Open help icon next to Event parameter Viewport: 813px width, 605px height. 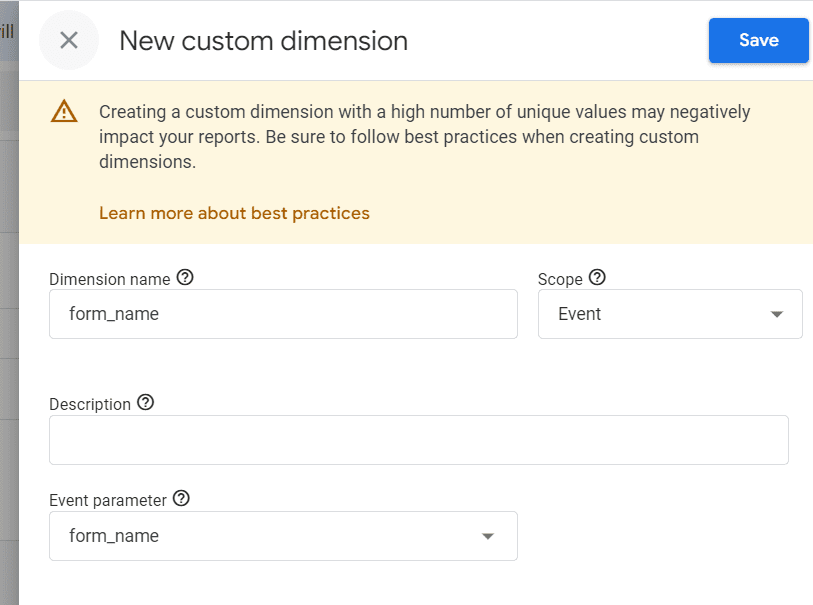click(x=181, y=498)
